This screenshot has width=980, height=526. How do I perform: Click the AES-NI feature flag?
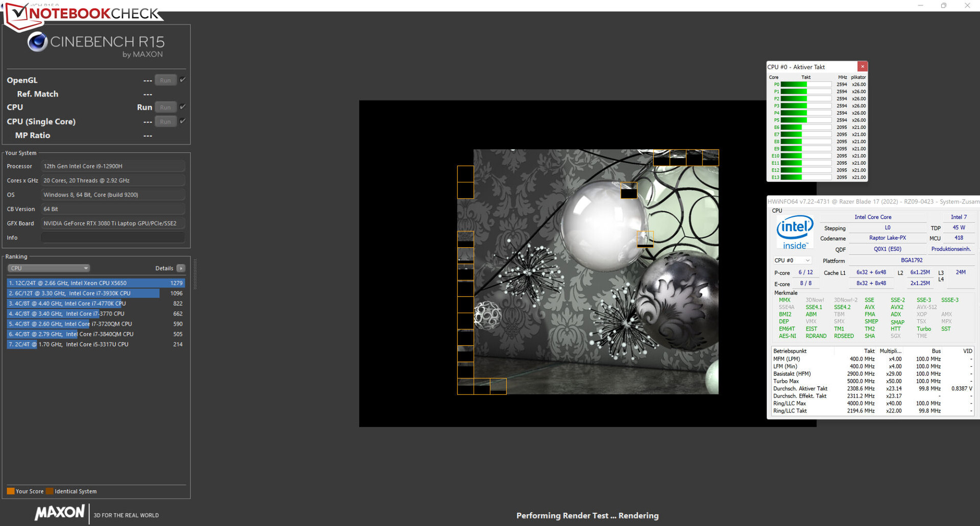pyautogui.click(x=788, y=336)
